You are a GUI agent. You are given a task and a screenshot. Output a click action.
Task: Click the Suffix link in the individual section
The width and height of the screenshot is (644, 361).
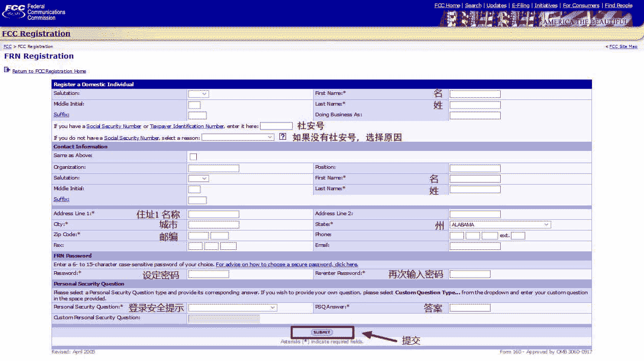tap(61, 114)
